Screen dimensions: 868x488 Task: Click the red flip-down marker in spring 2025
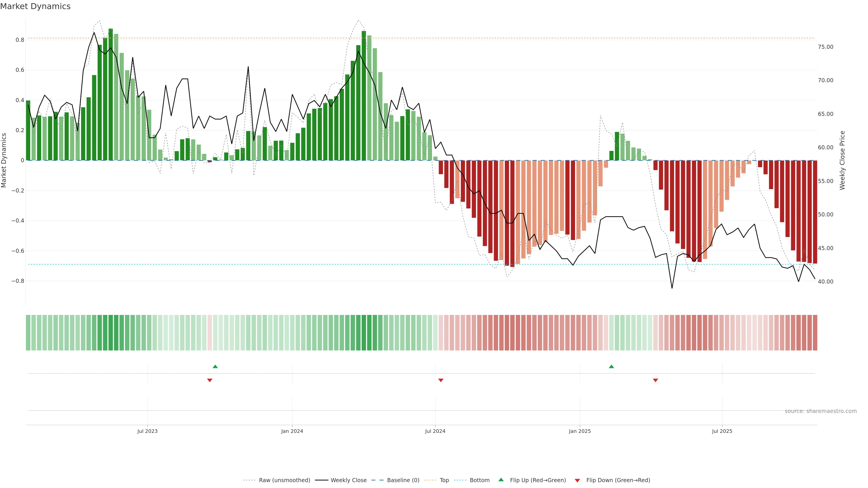pyautogui.click(x=655, y=380)
